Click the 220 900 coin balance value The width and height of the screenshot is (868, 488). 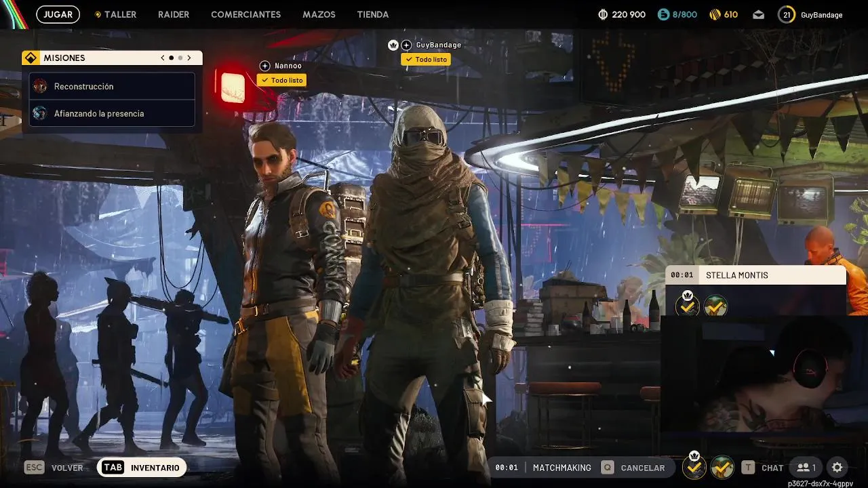[629, 14]
